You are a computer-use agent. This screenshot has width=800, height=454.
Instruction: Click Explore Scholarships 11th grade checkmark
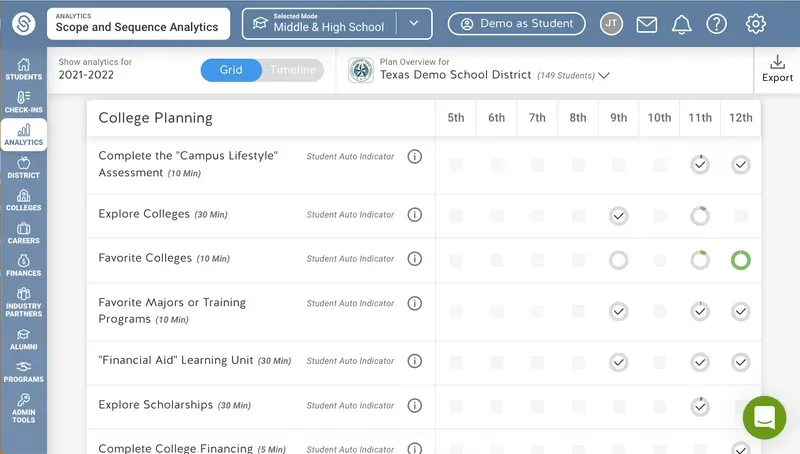699,407
